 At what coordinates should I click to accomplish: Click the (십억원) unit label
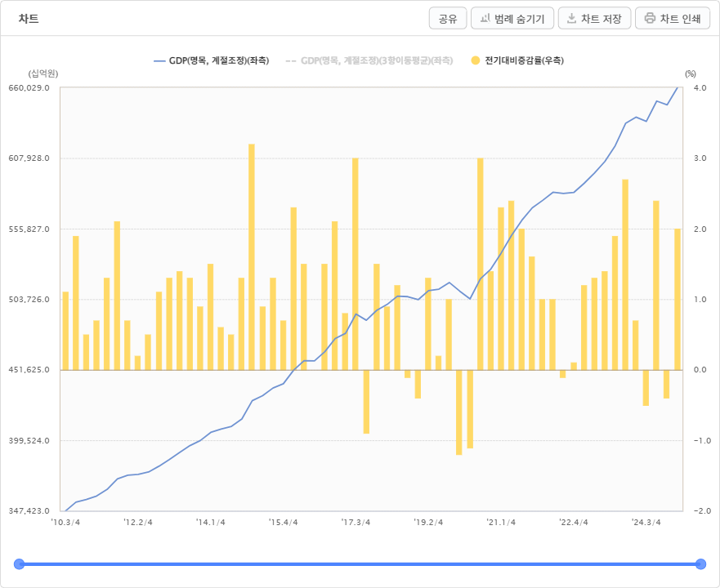43,73
